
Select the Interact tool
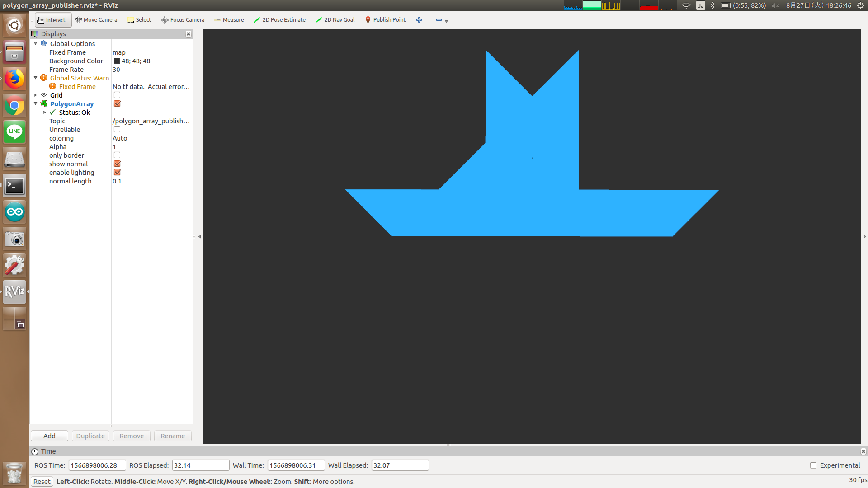click(52, 20)
